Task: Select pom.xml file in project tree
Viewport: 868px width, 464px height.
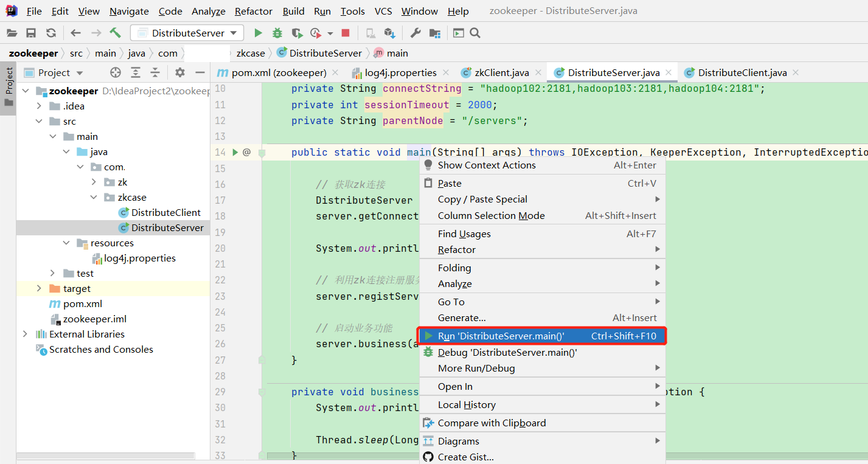Action: [83, 303]
